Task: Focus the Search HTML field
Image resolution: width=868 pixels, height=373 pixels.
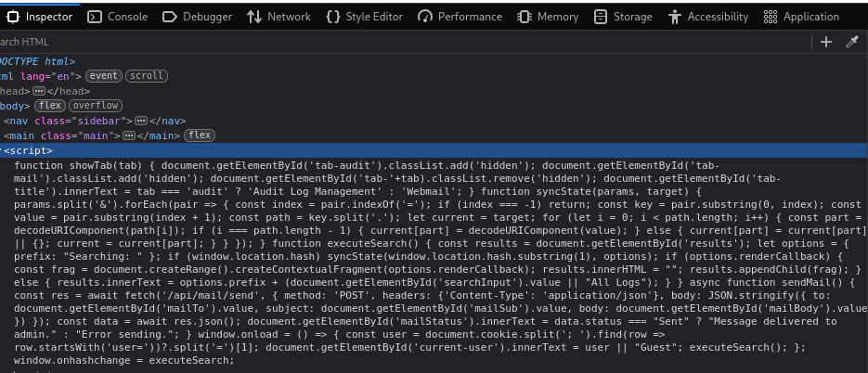Action: pos(404,42)
